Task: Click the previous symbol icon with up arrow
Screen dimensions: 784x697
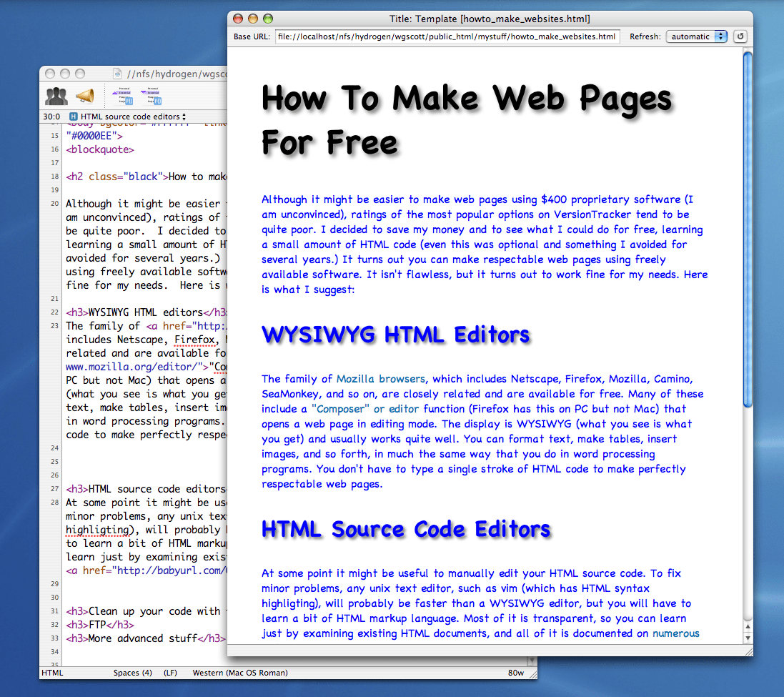Action: 122,96
